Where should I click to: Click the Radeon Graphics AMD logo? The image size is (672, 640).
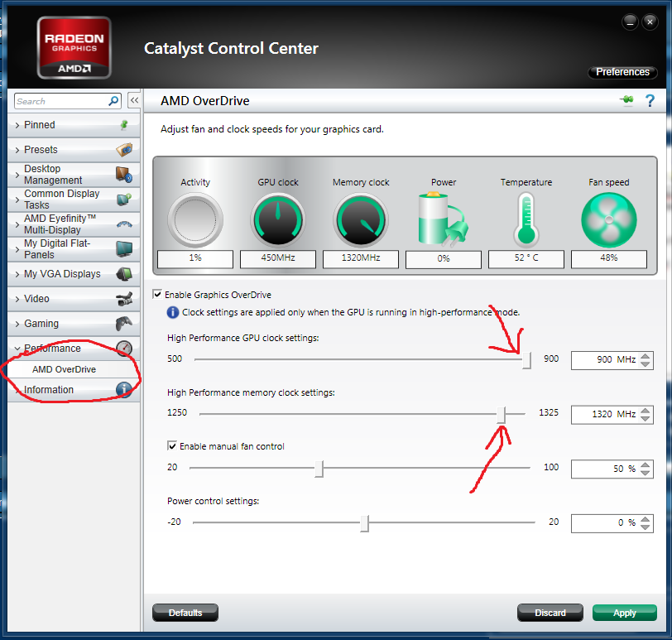tap(74, 47)
